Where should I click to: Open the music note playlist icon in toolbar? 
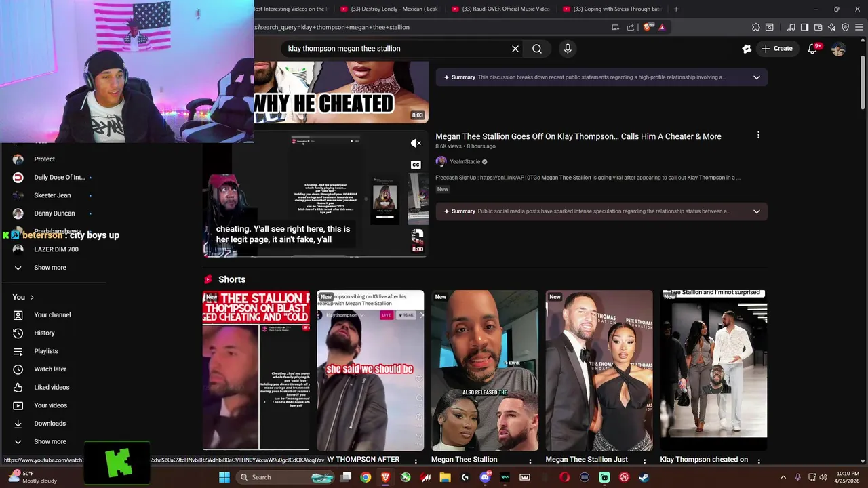pos(791,27)
